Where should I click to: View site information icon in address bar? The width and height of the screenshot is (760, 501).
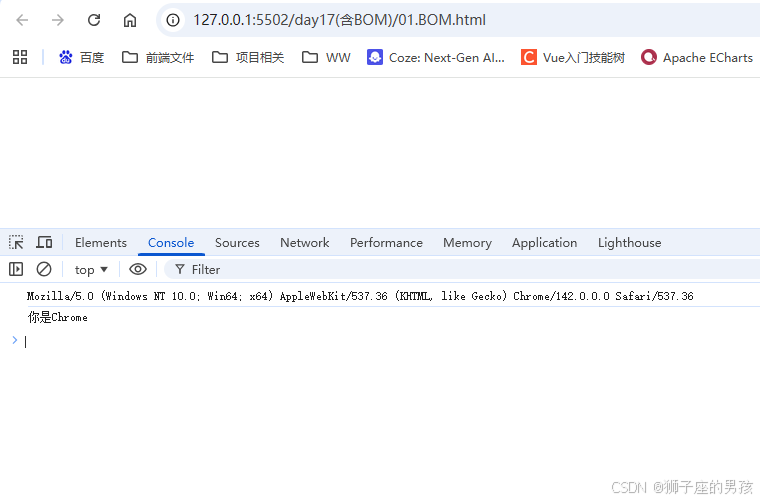173,20
